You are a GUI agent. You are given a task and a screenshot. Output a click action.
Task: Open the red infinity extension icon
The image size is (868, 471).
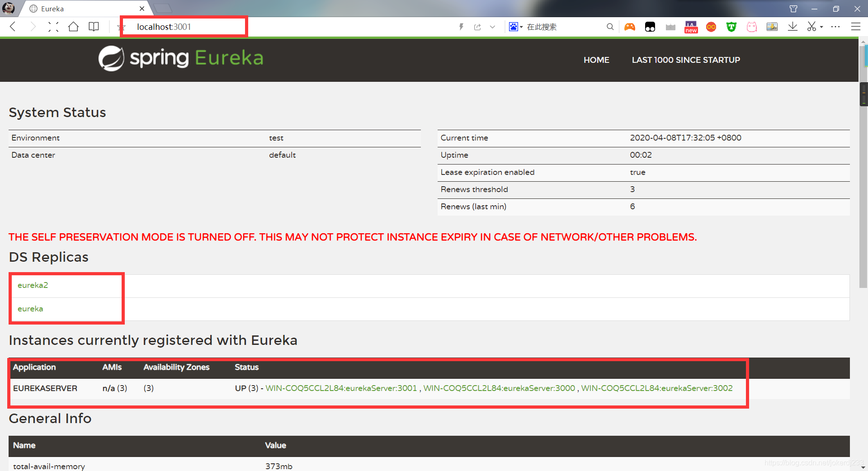pos(711,27)
